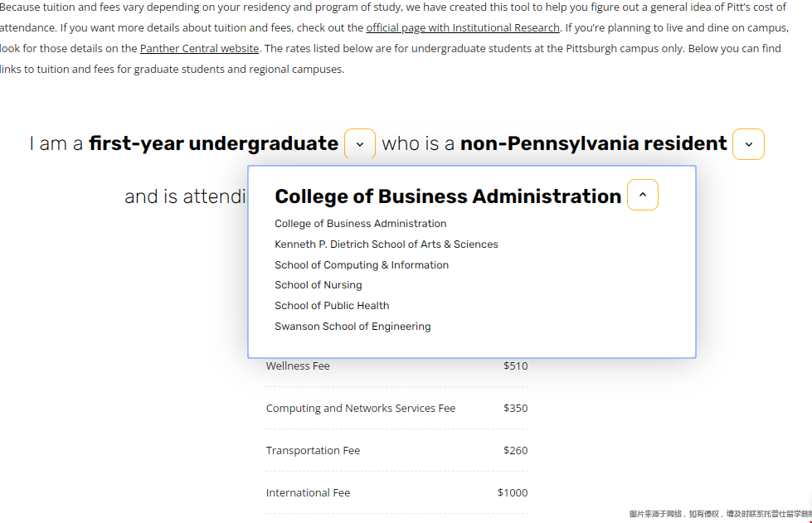The image size is (812, 523).
Task: Click the College of Business Administration heading
Action: [x=448, y=196]
